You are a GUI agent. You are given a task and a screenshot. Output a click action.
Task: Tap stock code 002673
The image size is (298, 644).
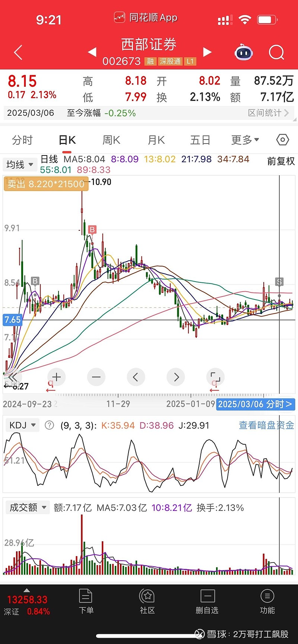tap(121, 61)
